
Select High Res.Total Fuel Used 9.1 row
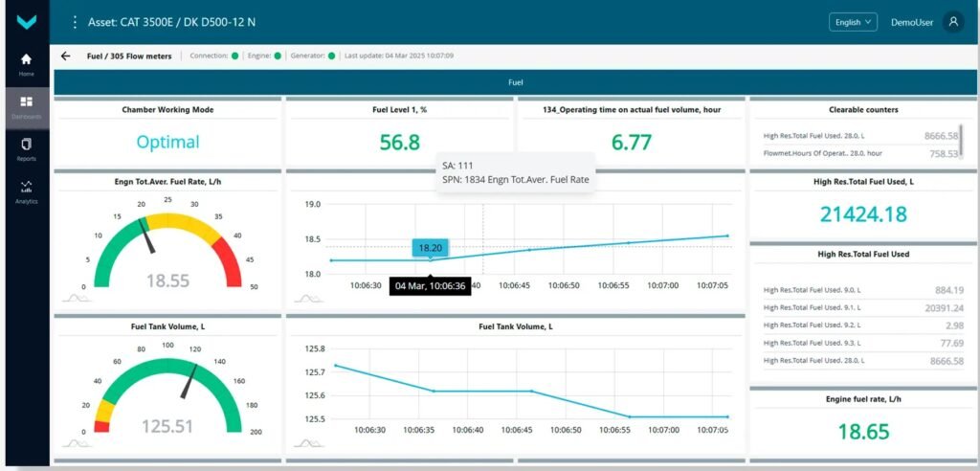point(863,307)
